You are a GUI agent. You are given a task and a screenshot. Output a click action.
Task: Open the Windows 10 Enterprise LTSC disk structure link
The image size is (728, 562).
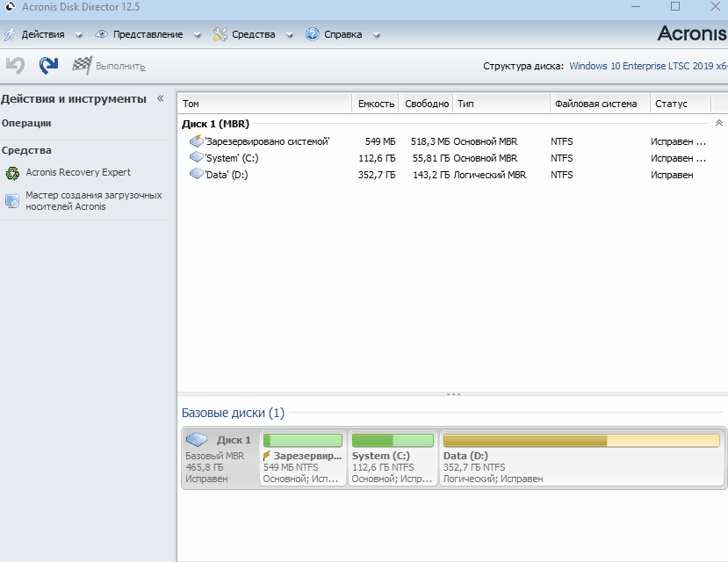(648, 66)
